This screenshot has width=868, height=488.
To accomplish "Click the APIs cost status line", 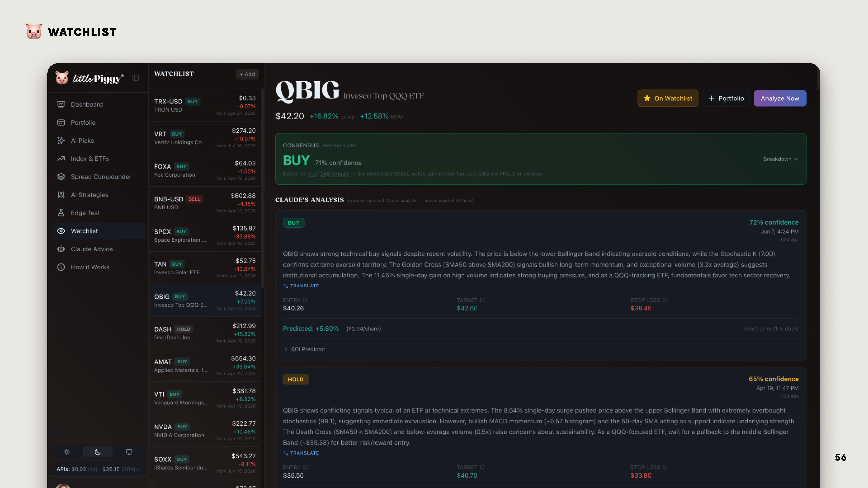I will [x=98, y=469].
